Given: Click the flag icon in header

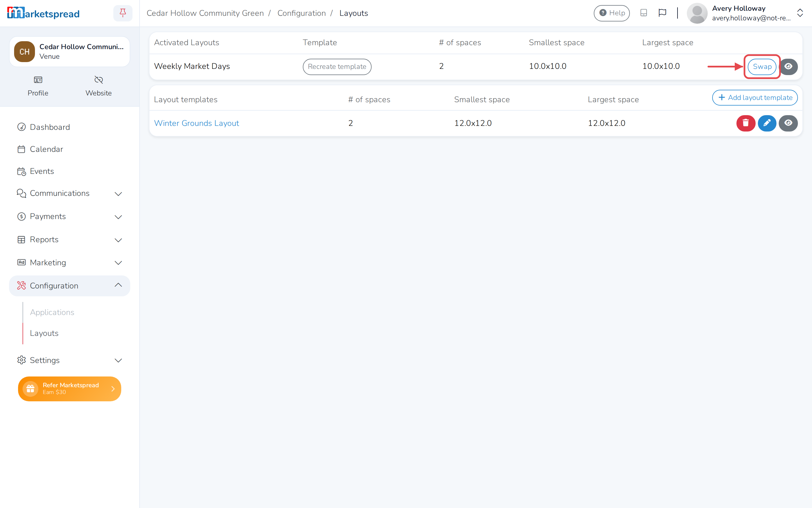Looking at the screenshot, I should (662, 13).
